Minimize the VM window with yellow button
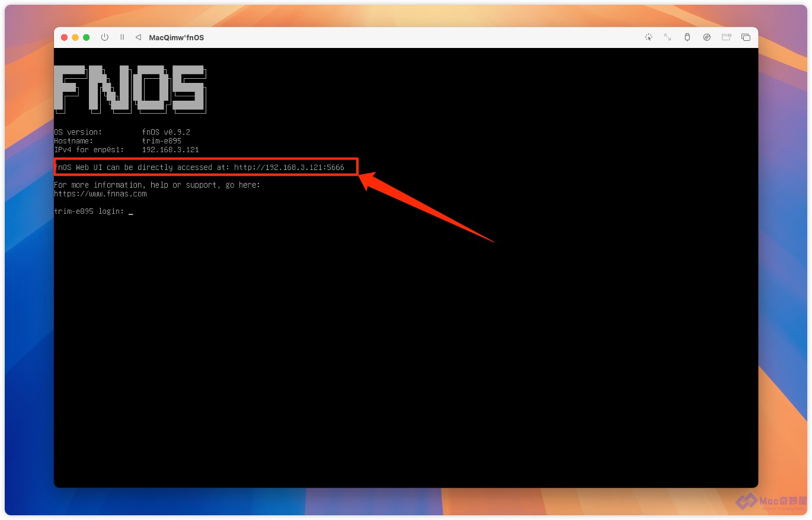The image size is (812, 520). 75,37
